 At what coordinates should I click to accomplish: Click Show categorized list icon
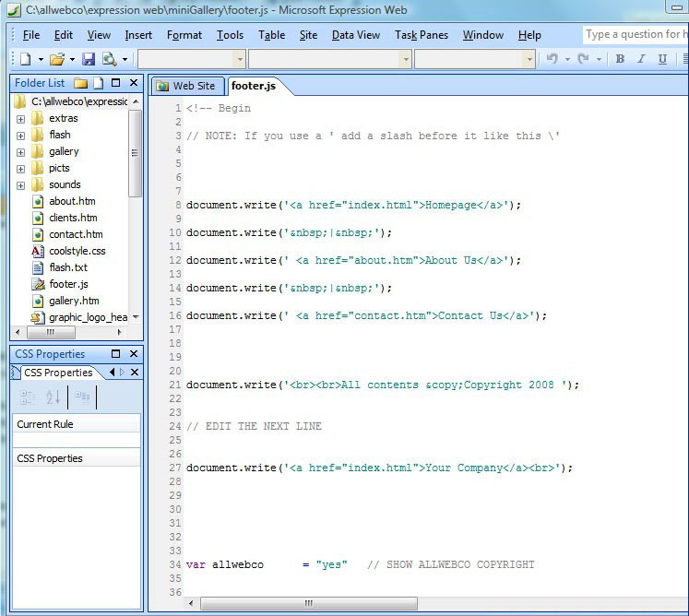pyautogui.click(x=28, y=397)
